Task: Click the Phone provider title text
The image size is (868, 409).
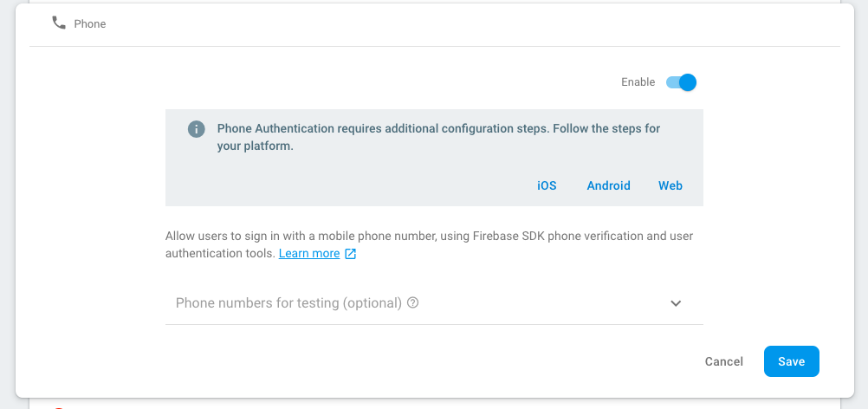Action: pyautogui.click(x=90, y=24)
